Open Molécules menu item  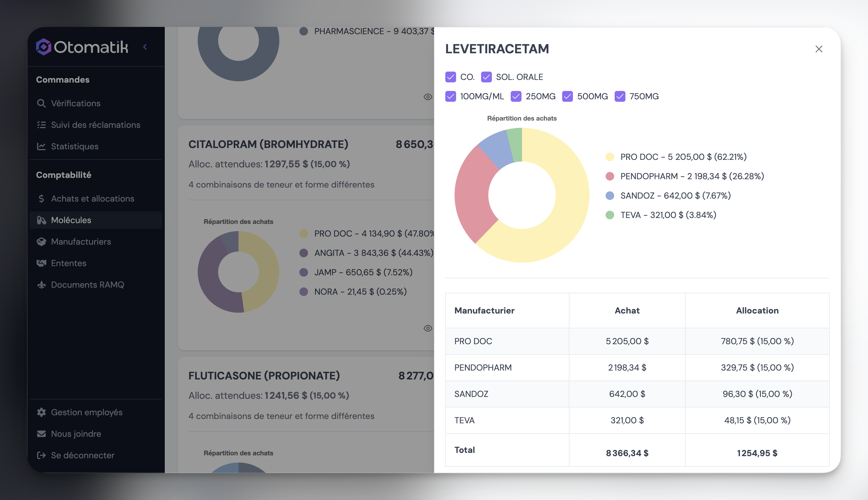pos(71,220)
